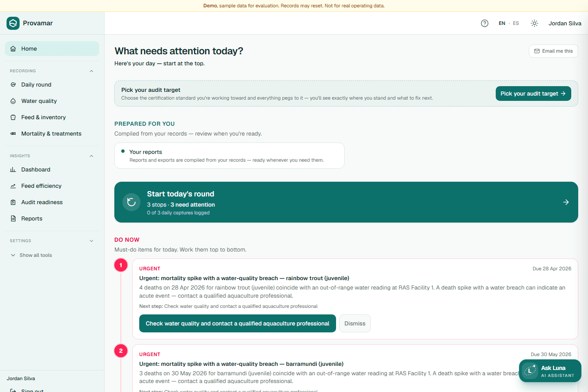Click the Dashboard bar chart icon

click(13, 169)
